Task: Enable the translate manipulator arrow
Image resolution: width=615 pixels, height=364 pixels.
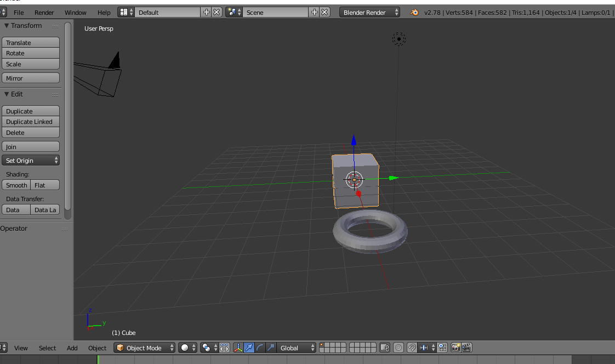Action: point(249,348)
